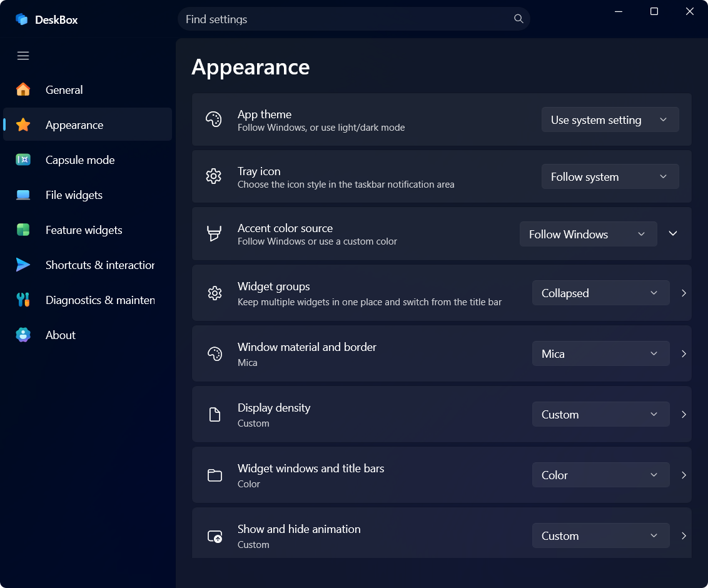
Task: Open the Widget groups Collapsed dropdown
Action: [x=601, y=293]
